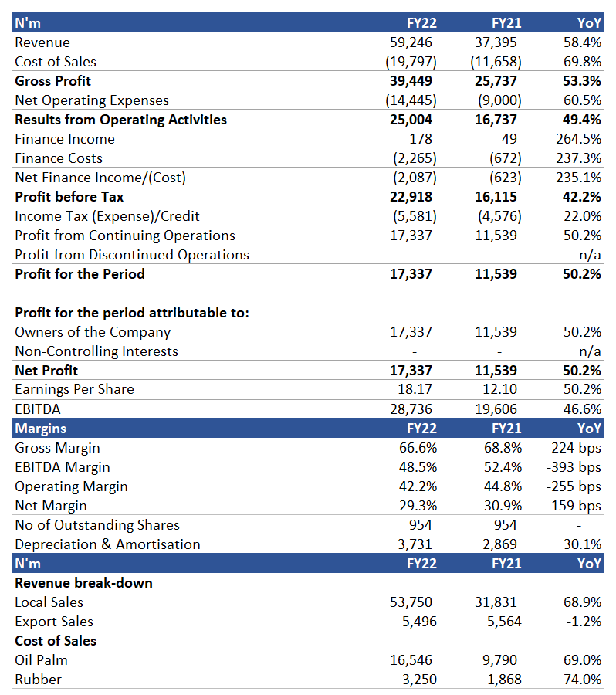This screenshot has height=695, width=616.
Task: Select the Revenue row label
Action: 42,42
